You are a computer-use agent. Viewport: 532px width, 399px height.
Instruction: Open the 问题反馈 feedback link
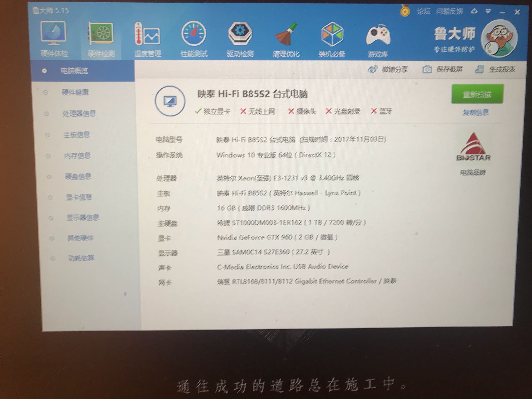450,11
